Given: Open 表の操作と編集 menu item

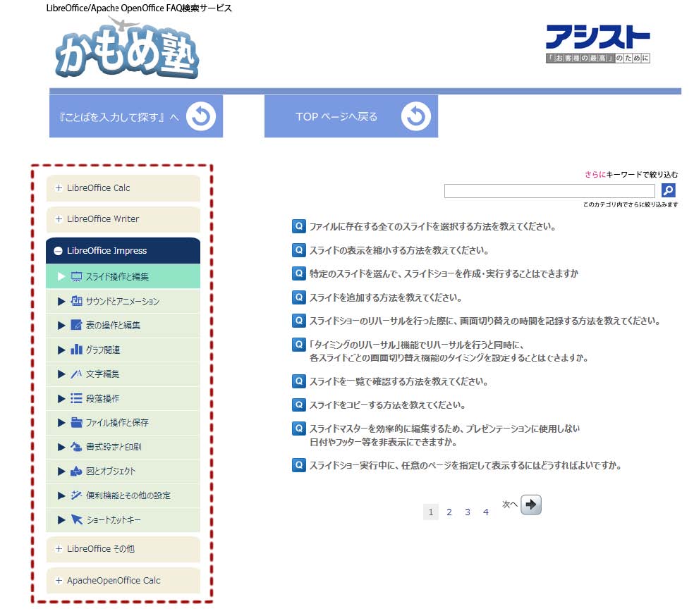Looking at the screenshot, I should [123, 326].
